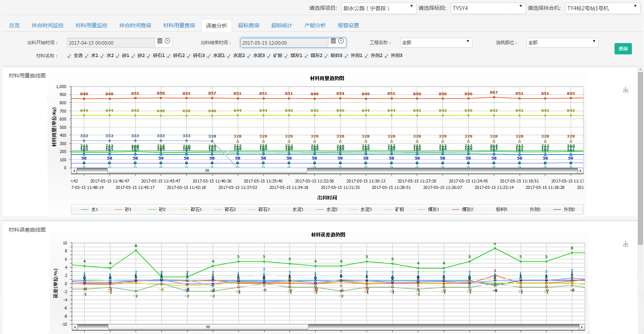Click the usage chart horizontal scroll handle
This screenshot has height=334, width=644.
207,171
